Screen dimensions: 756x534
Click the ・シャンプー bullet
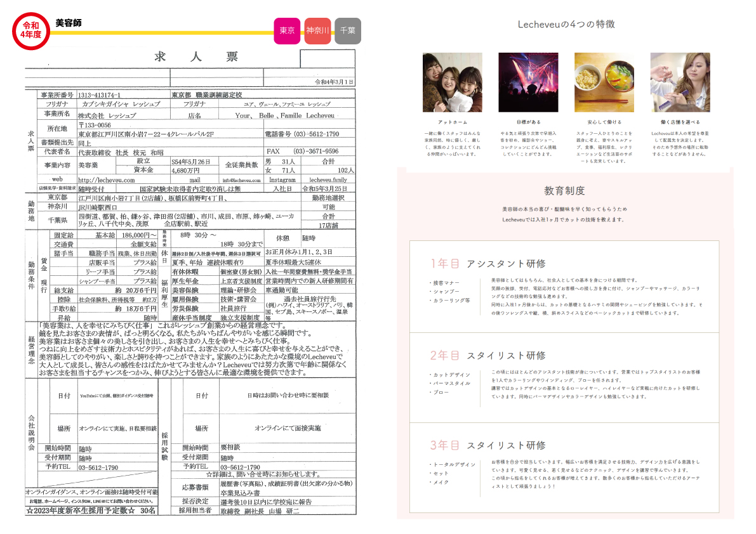pyautogui.click(x=444, y=292)
